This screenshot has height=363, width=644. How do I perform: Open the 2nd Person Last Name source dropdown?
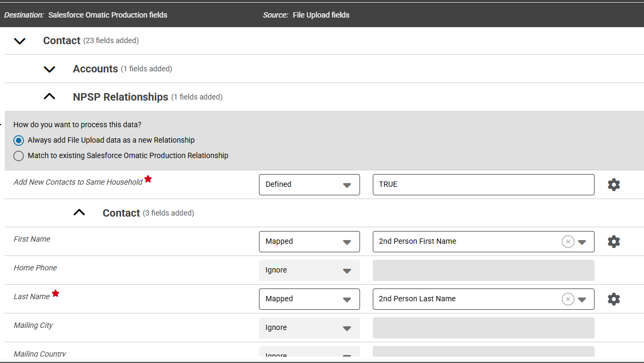[x=582, y=300]
